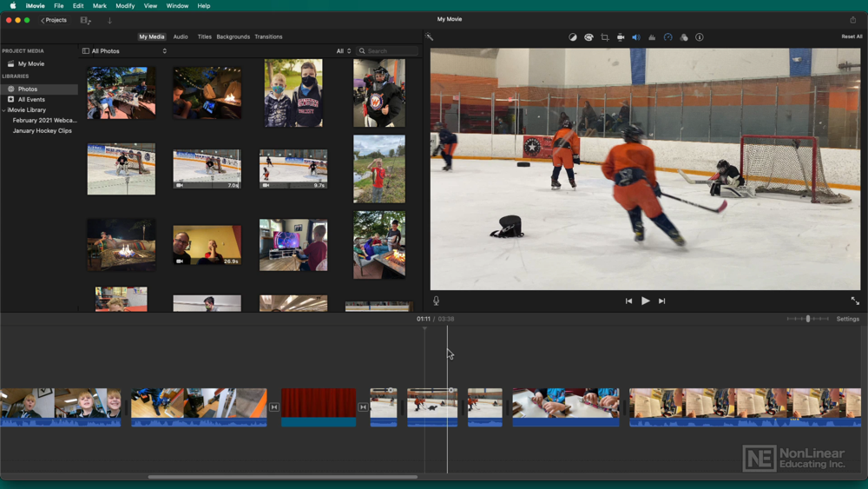Screen dimensions: 868x489
Task: Collapse the iMovie Library tree
Action: point(3,110)
